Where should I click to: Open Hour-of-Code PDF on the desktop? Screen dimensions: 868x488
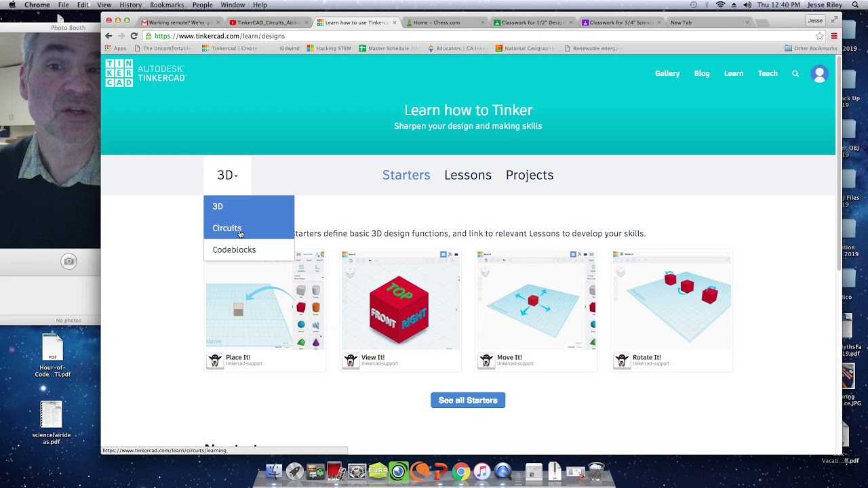click(52, 356)
